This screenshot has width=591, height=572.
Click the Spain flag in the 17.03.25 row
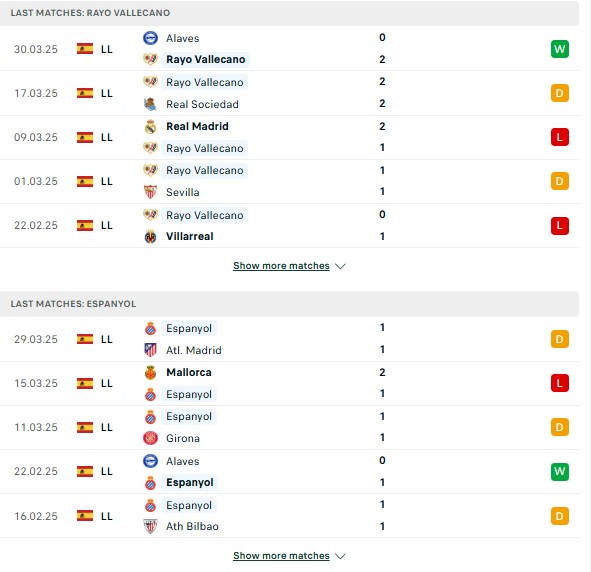[x=85, y=93]
